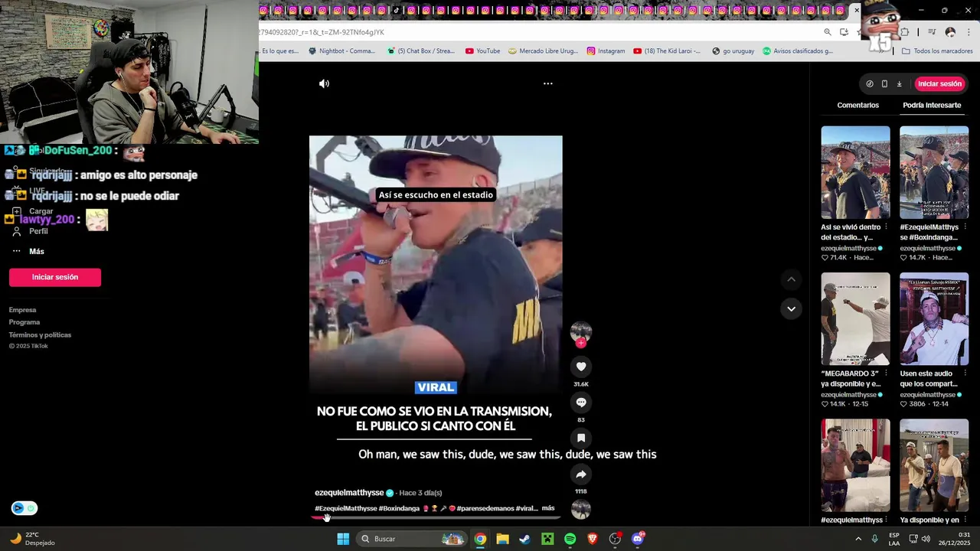The image size is (980, 551).
Task: Open Chrome media controls music icon
Action: pyautogui.click(x=932, y=32)
